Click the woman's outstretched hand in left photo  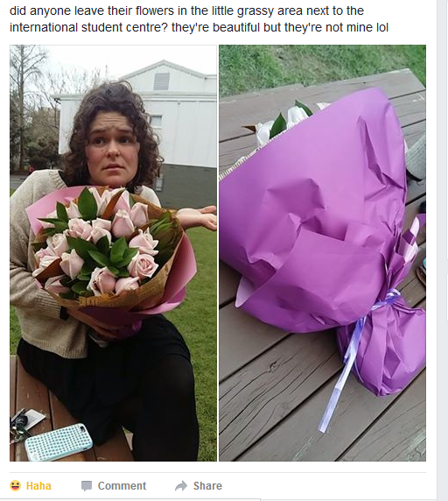(x=199, y=217)
